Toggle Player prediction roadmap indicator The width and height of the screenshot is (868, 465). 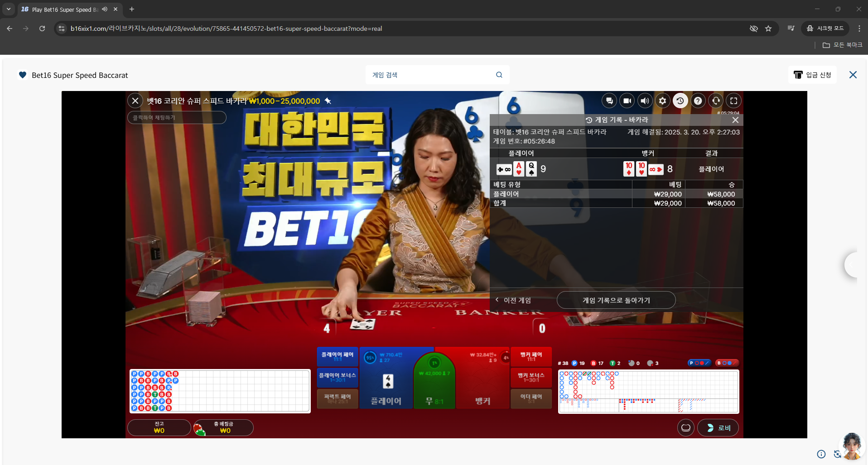pyautogui.click(x=699, y=363)
